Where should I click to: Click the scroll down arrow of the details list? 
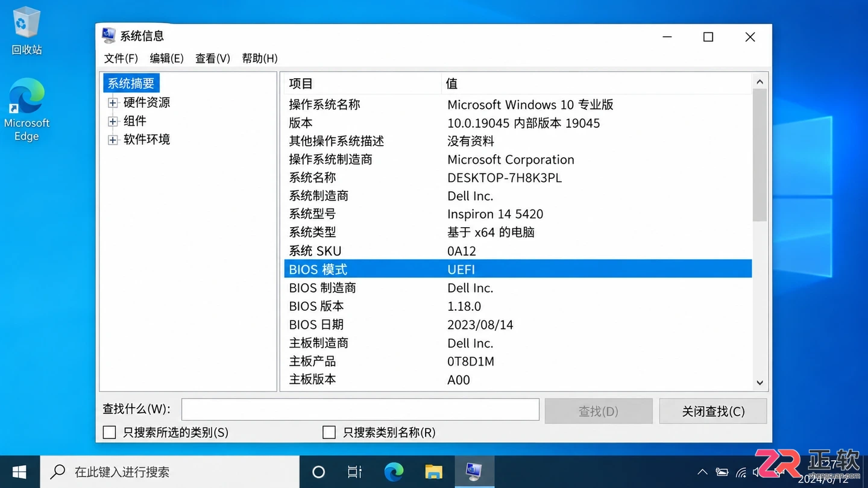click(x=759, y=383)
